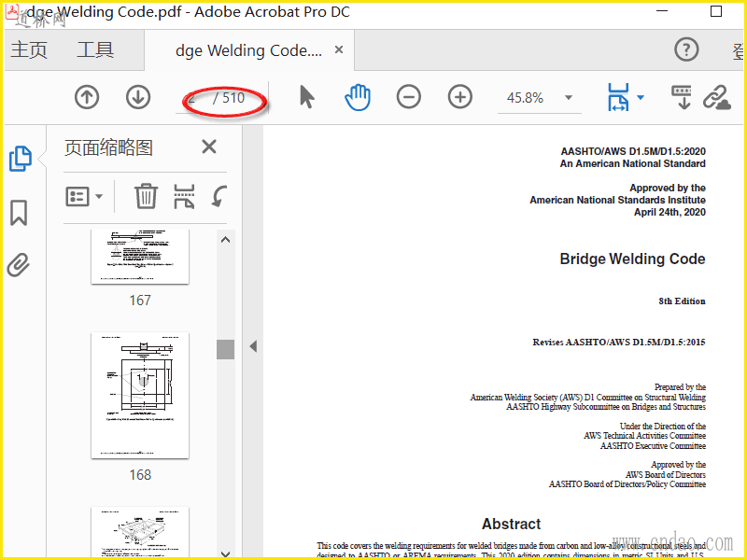The image size is (747, 560).
Task: Click the scrolling mode toolbar icon
Action: (682, 97)
